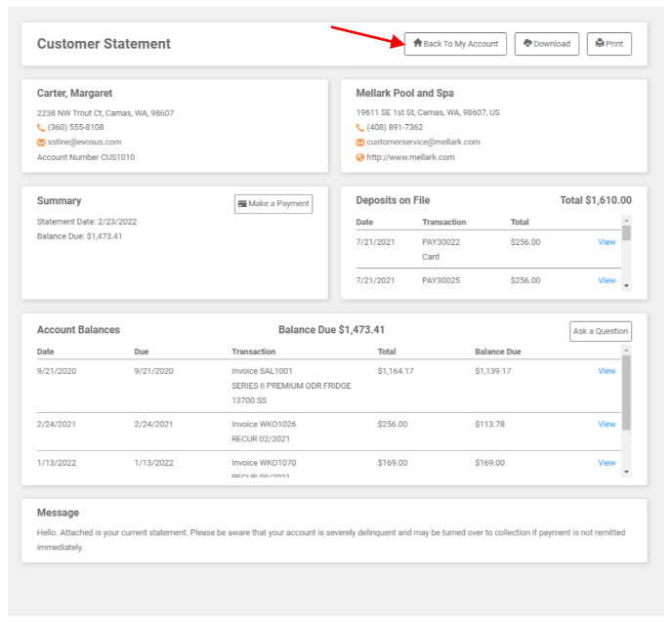Viewport: 672px width, 624px height.
Task: Click the Deposits on File scroll up arrow
Action: point(626,221)
